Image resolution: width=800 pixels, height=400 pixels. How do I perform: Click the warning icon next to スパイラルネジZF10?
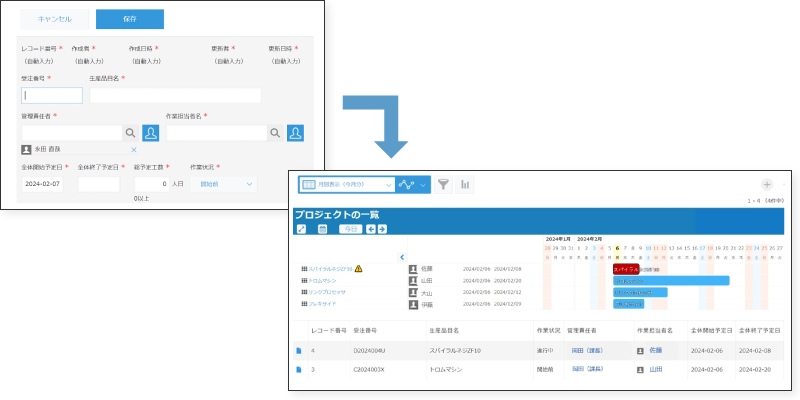click(x=358, y=268)
